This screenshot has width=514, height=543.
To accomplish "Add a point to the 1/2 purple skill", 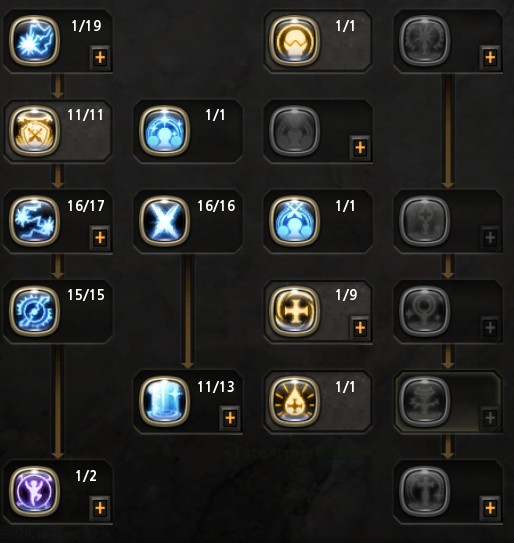I will pos(100,508).
